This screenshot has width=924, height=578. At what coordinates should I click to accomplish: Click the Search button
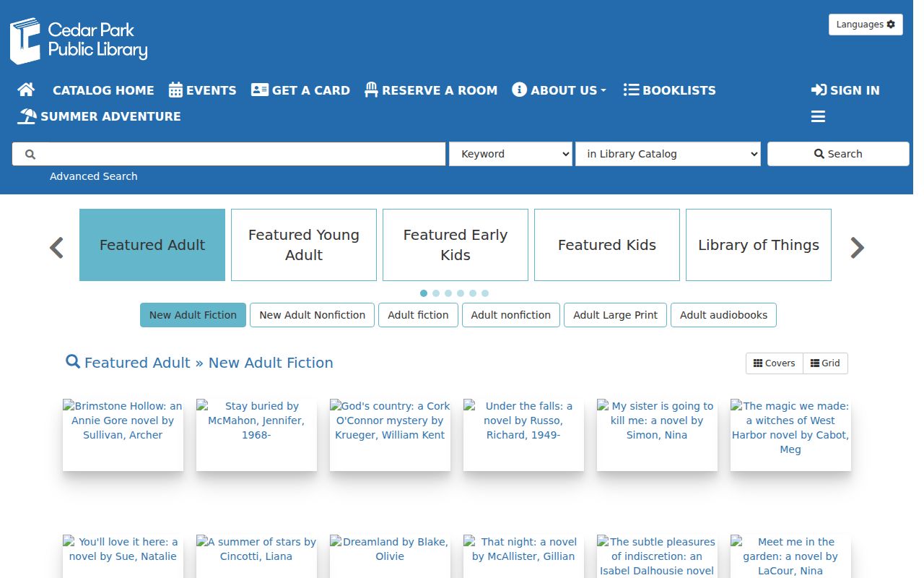coord(838,154)
